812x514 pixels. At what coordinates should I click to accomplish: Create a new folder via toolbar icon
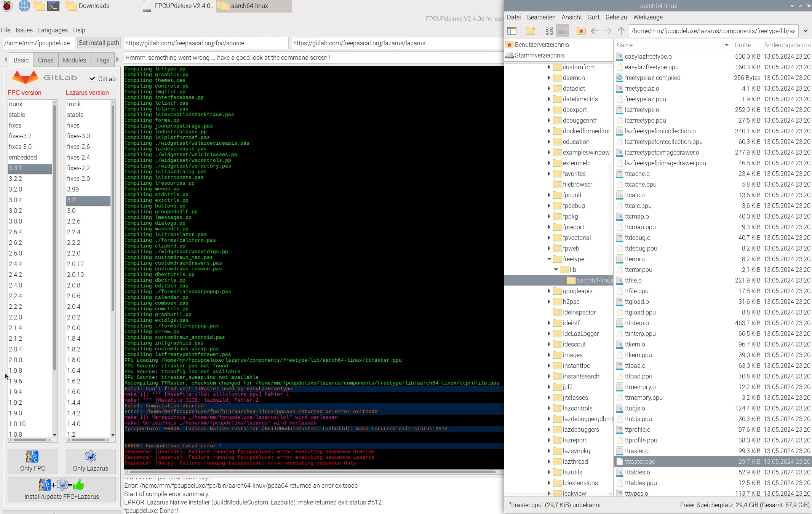point(531,31)
